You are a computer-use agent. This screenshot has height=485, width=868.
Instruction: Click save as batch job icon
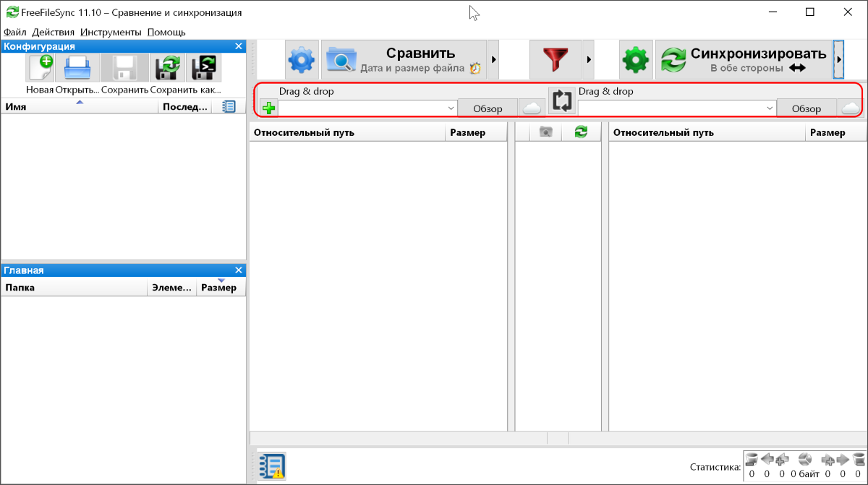pyautogui.click(x=205, y=67)
